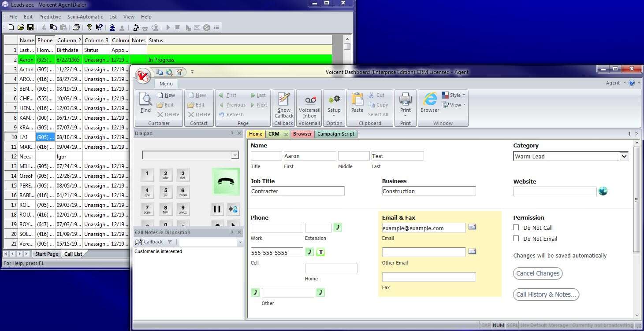Click dialpad key 5
Viewport: 644px width, 331px height.
165,192
